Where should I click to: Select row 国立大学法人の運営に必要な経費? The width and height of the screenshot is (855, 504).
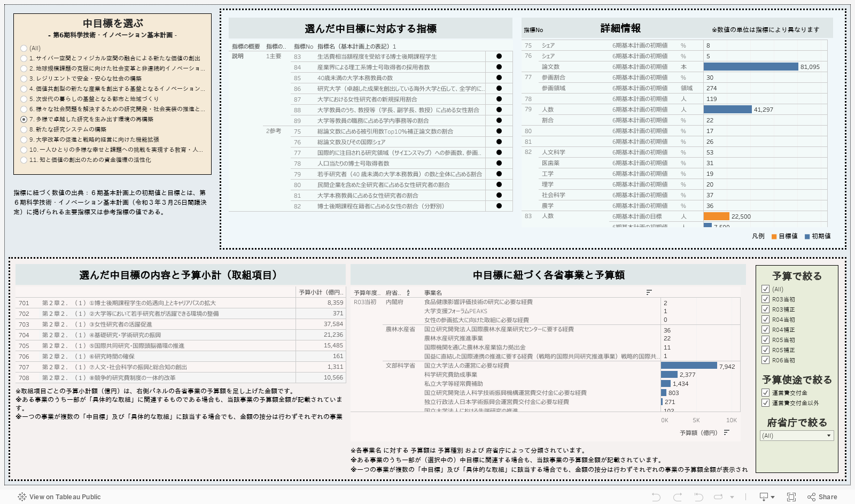467,366
